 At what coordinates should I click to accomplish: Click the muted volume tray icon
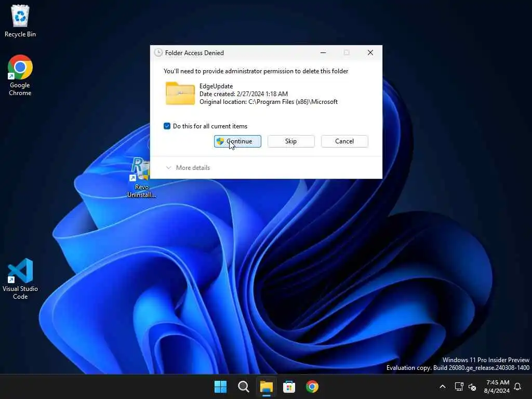472,387
